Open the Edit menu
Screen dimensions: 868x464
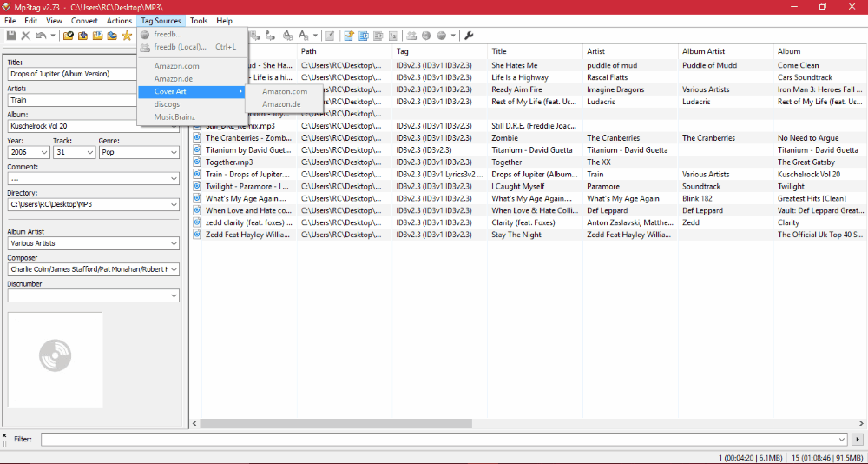point(30,21)
